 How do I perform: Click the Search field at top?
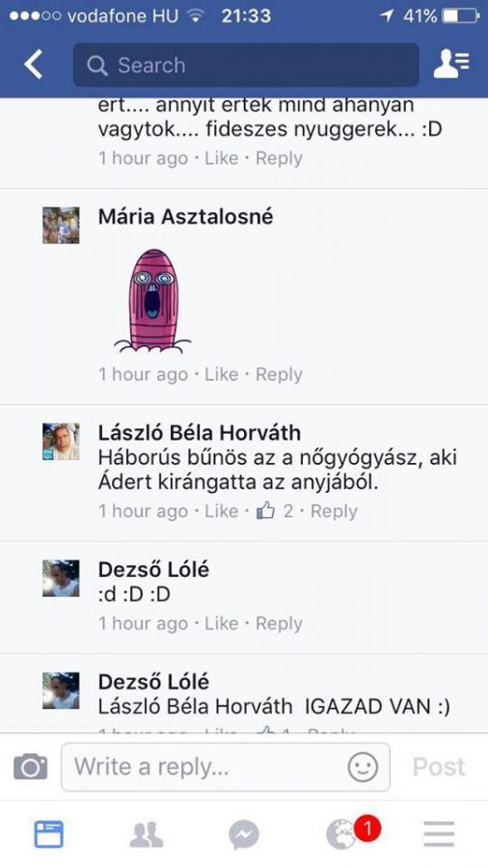[x=246, y=66]
